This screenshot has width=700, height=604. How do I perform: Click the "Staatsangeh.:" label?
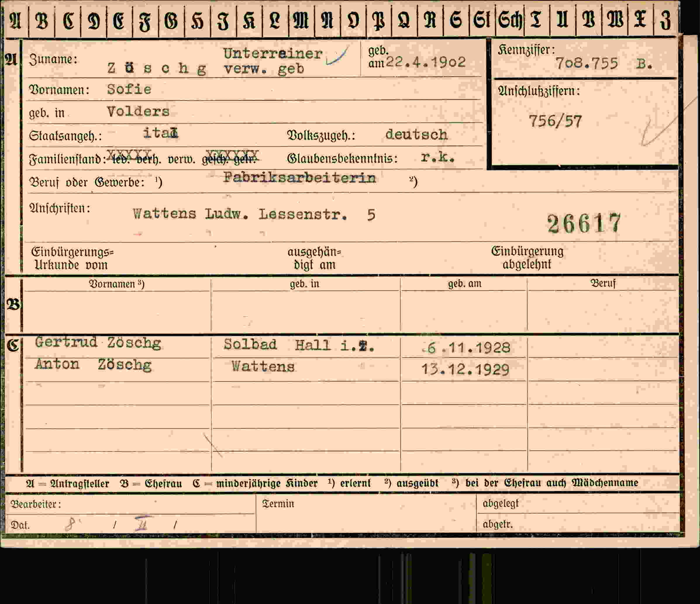65,136
